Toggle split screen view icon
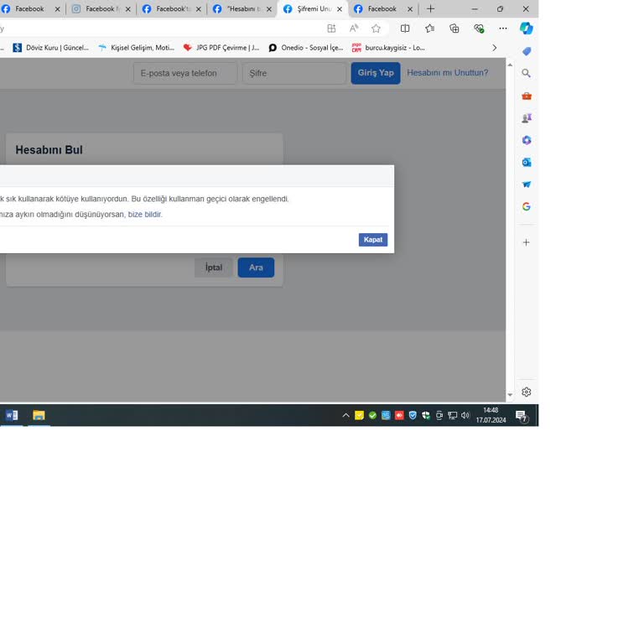The width and height of the screenshot is (644, 644). pos(405,29)
